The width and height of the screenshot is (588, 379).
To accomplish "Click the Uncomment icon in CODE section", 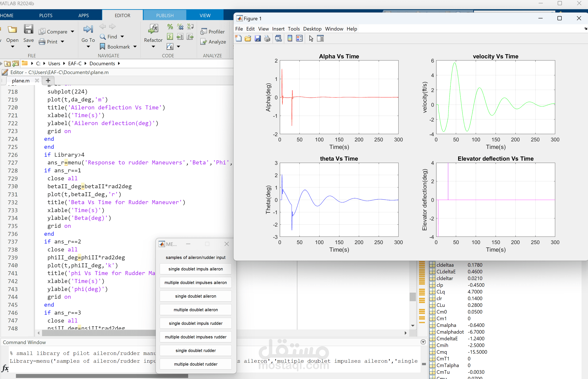I will click(180, 27).
